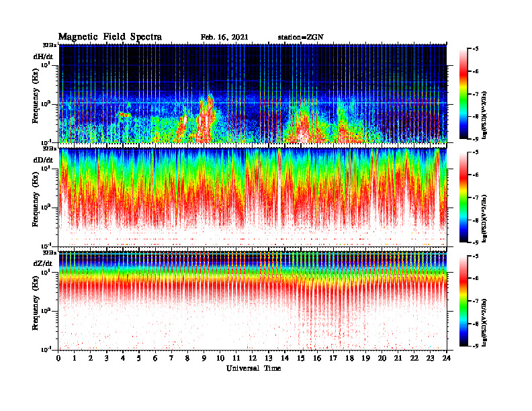Click the "Universal Time" axis label

pyautogui.click(x=253, y=368)
